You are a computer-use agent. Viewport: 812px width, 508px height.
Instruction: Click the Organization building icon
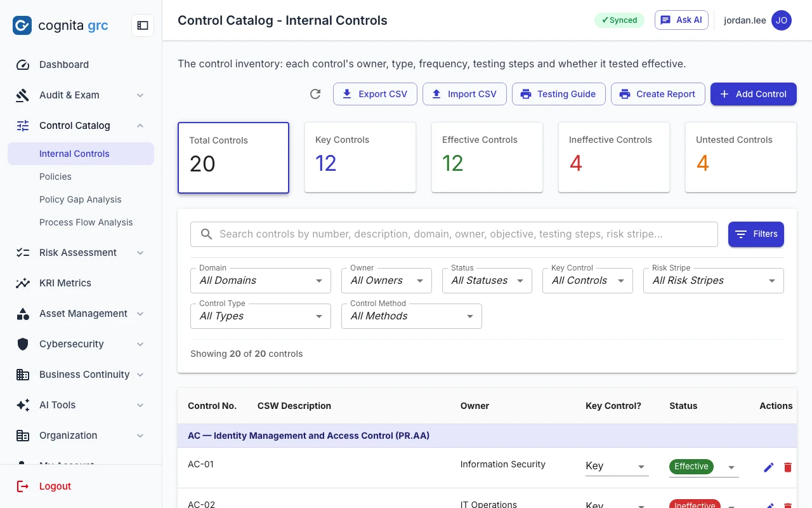(23, 436)
